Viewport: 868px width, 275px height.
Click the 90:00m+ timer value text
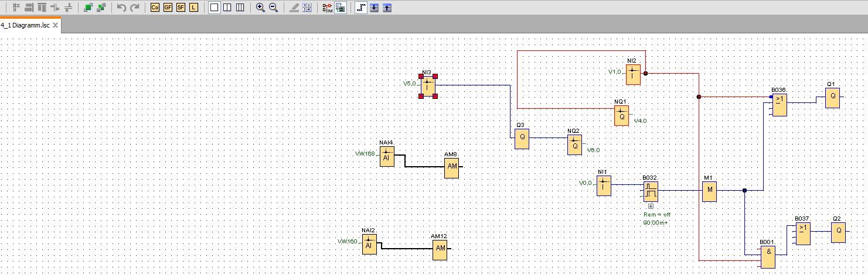[x=656, y=223]
